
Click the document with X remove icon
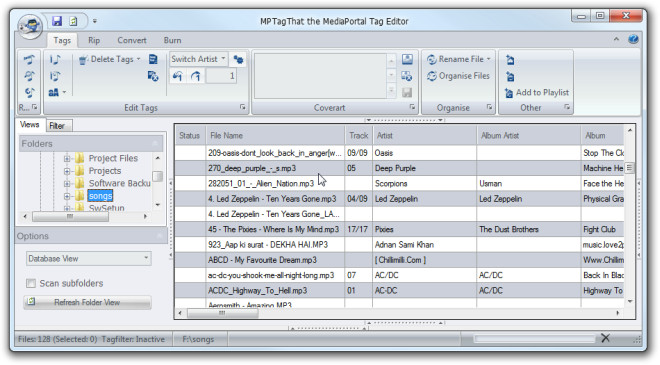pos(153,76)
